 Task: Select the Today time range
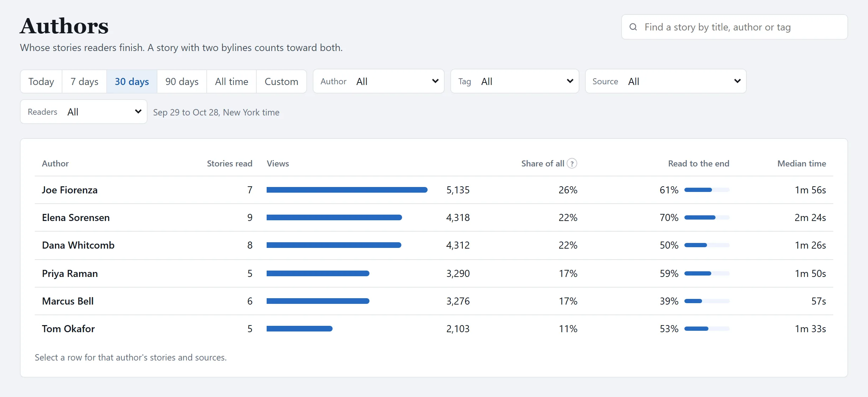click(41, 81)
